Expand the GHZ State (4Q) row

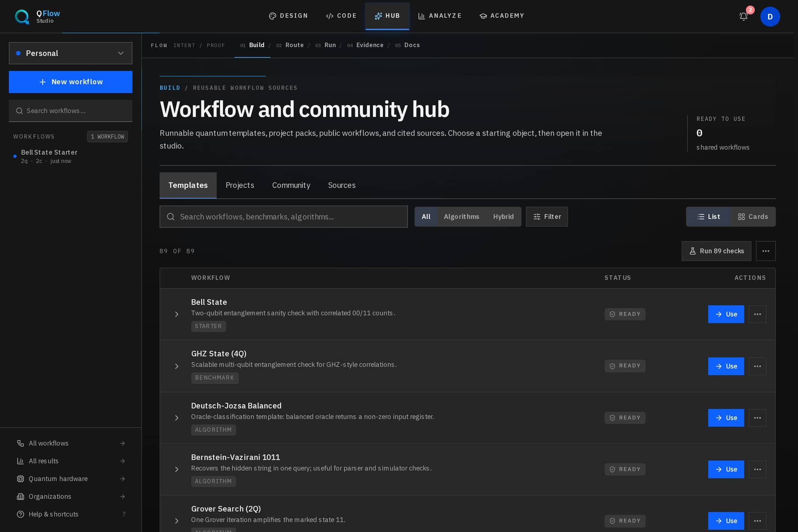[x=177, y=366]
